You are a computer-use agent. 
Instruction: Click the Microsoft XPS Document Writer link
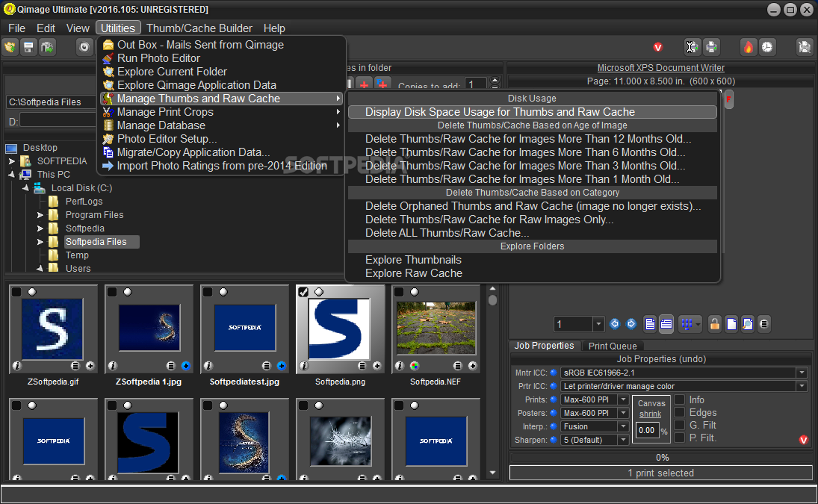[x=660, y=68]
